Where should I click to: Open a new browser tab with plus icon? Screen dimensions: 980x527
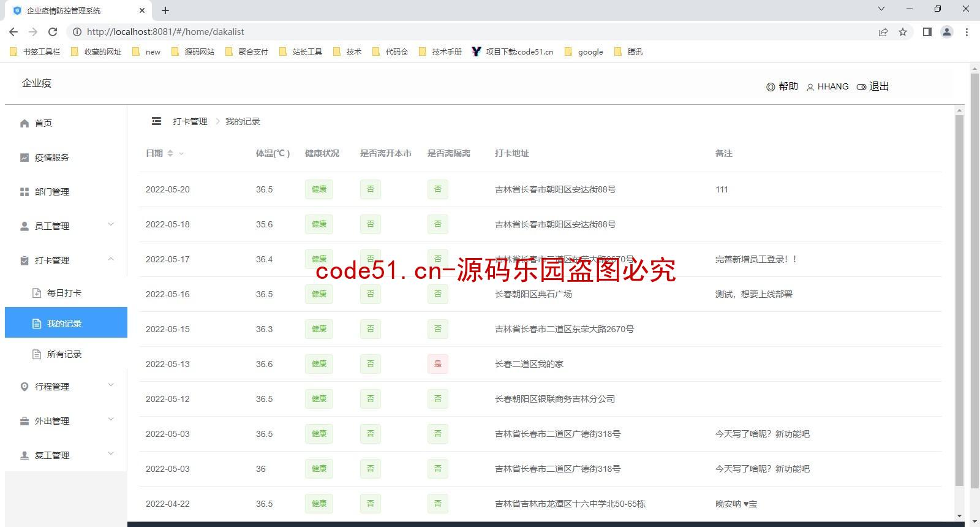(x=165, y=10)
